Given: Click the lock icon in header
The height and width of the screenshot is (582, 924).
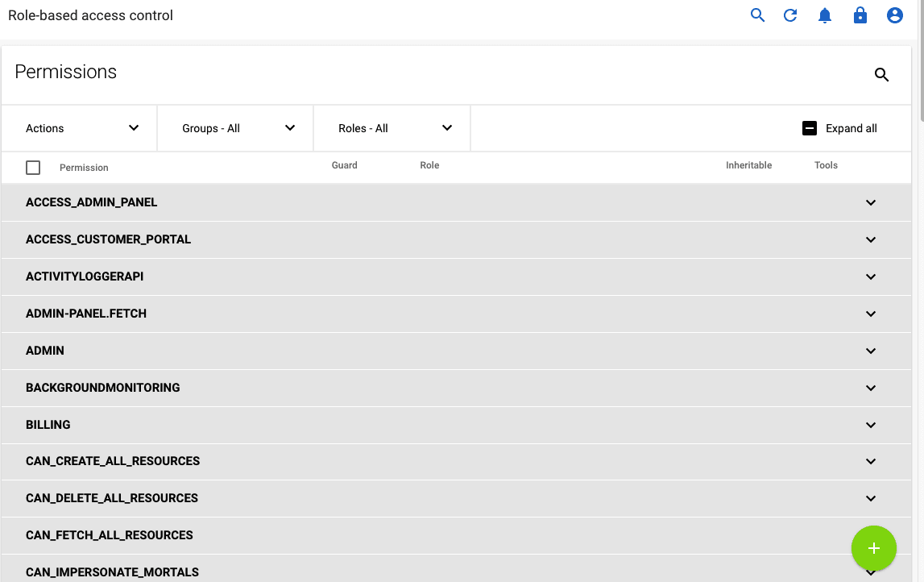Looking at the screenshot, I should click(860, 15).
